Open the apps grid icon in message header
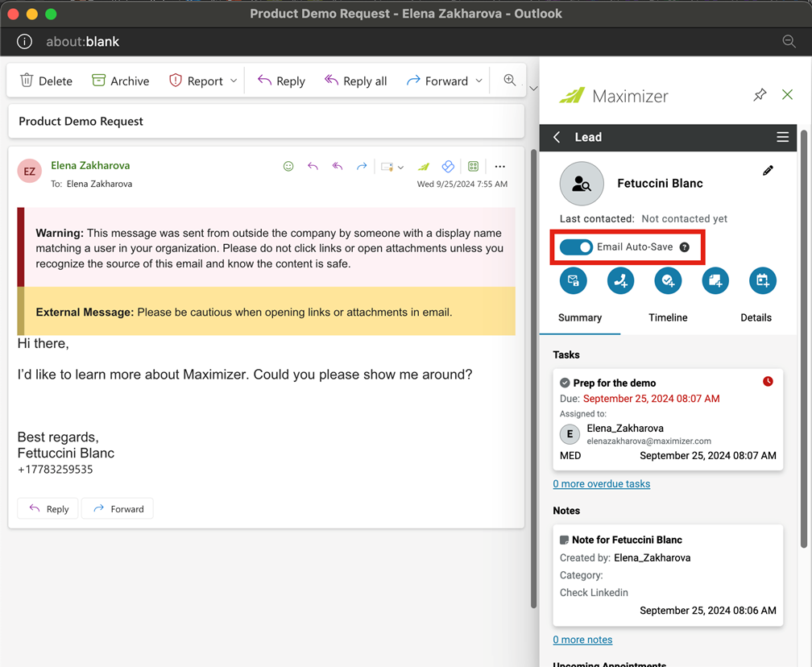 point(473,166)
